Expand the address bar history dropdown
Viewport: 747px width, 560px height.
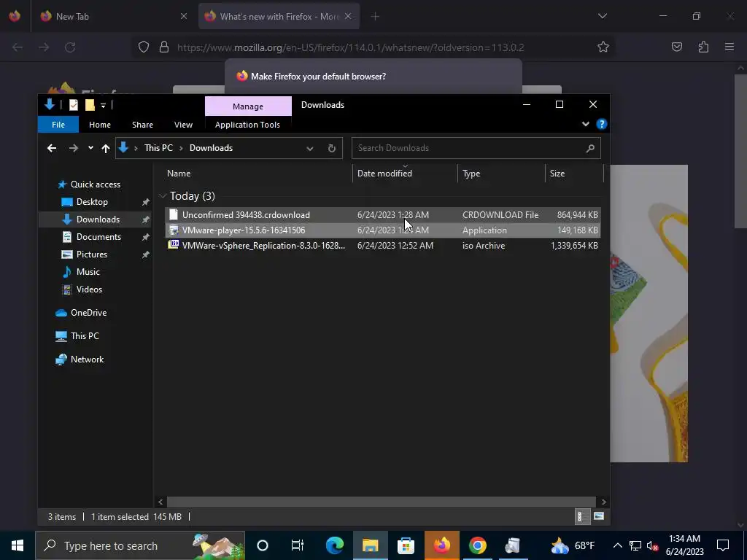point(309,148)
